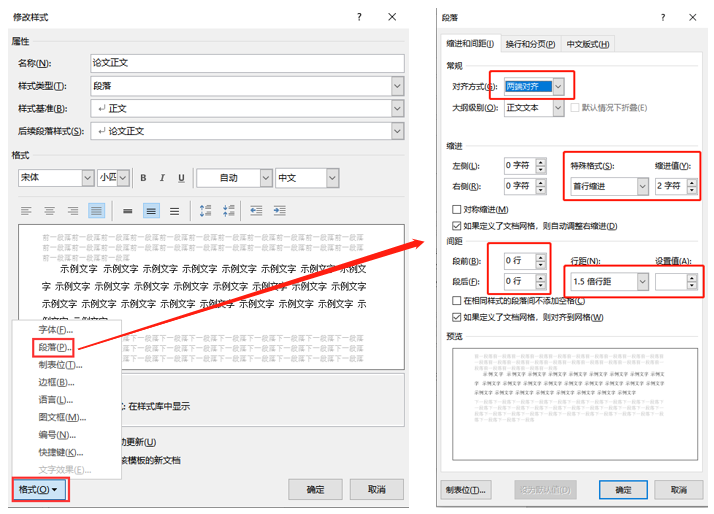Viewport: 714px width, 514px height.
Task: Choose 字体(F)... from the format menu
Action: [56, 330]
